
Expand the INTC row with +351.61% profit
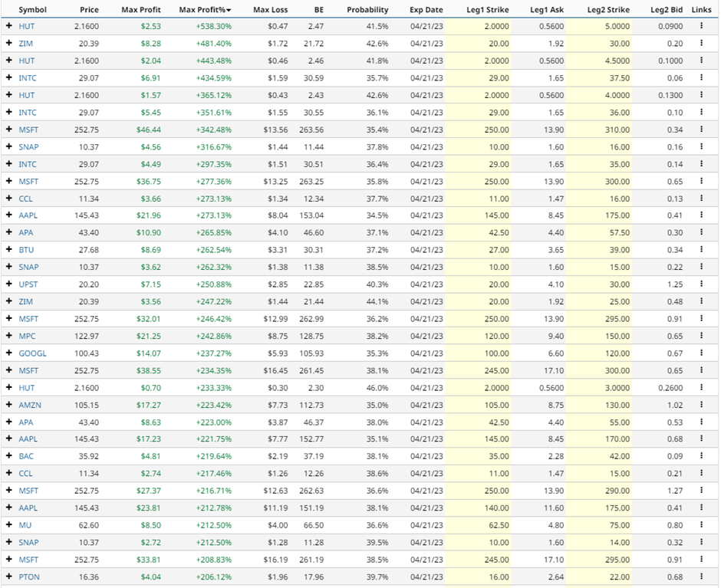point(8,112)
